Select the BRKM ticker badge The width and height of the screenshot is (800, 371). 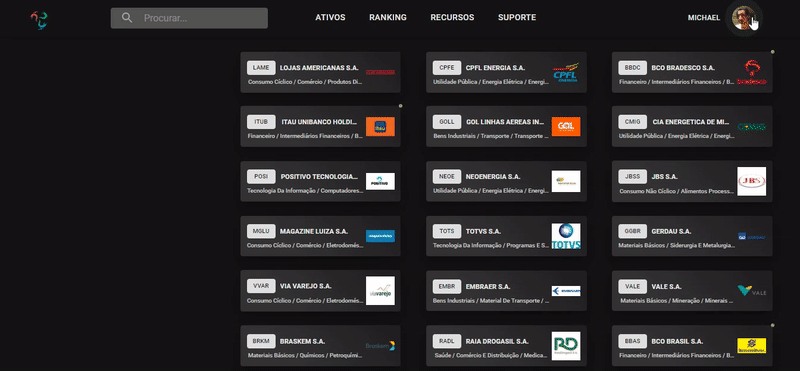[261, 341]
